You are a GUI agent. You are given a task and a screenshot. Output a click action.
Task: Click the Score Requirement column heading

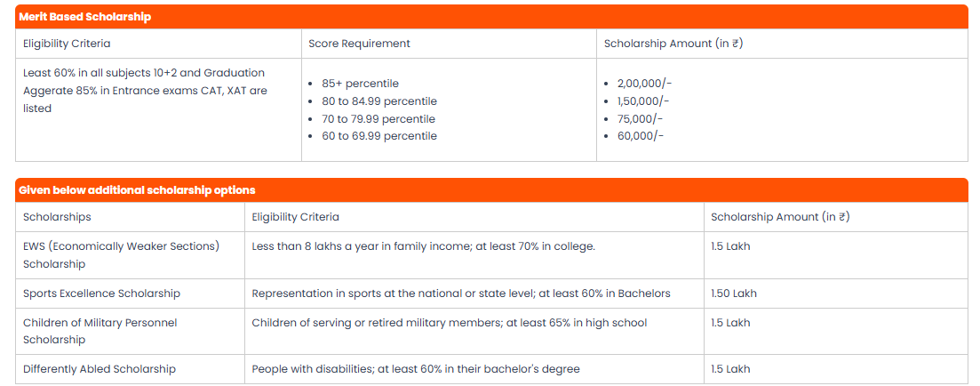pos(359,43)
